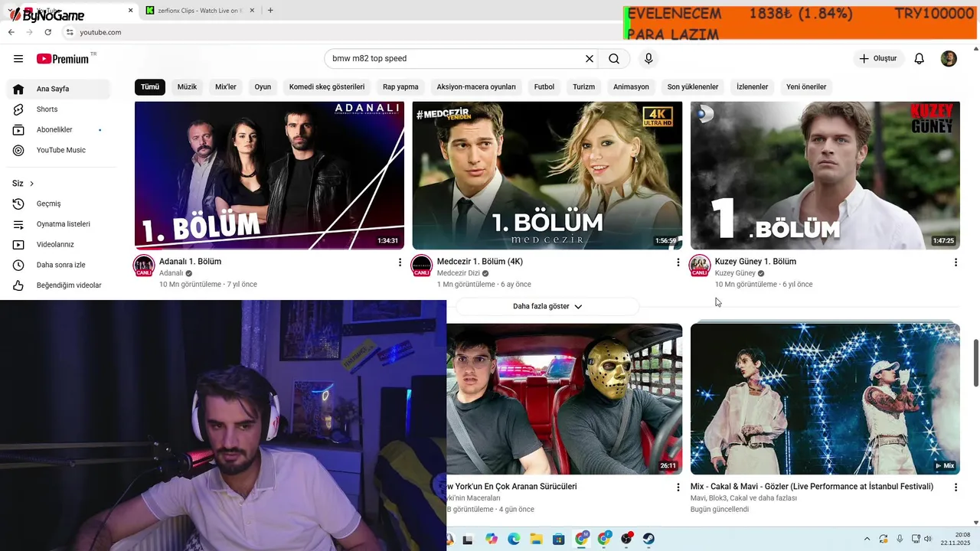Select the Yeni öneriler chip

pos(806,87)
